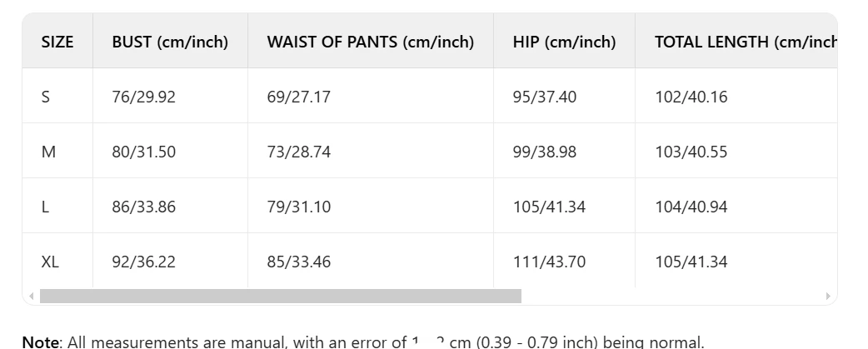Select the M size row label
This screenshot has width=868, height=349.
(48, 152)
